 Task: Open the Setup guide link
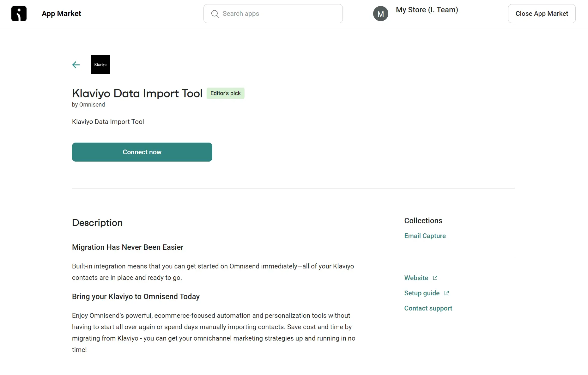coord(422,293)
